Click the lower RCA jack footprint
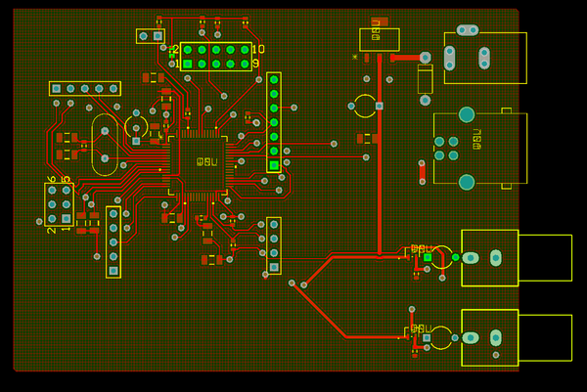The width and height of the screenshot is (587, 392). 517,338
